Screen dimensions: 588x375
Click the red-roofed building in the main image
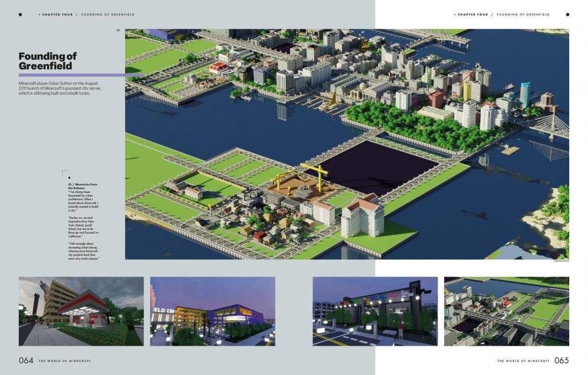(x=218, y=67)
